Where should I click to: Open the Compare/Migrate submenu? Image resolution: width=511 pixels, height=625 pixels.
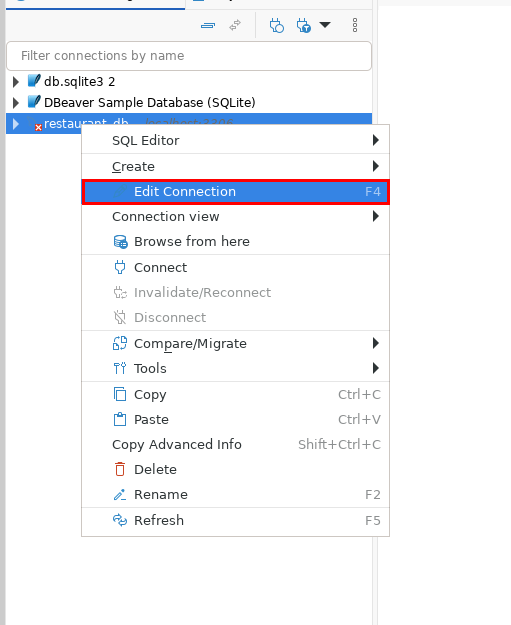236,344
